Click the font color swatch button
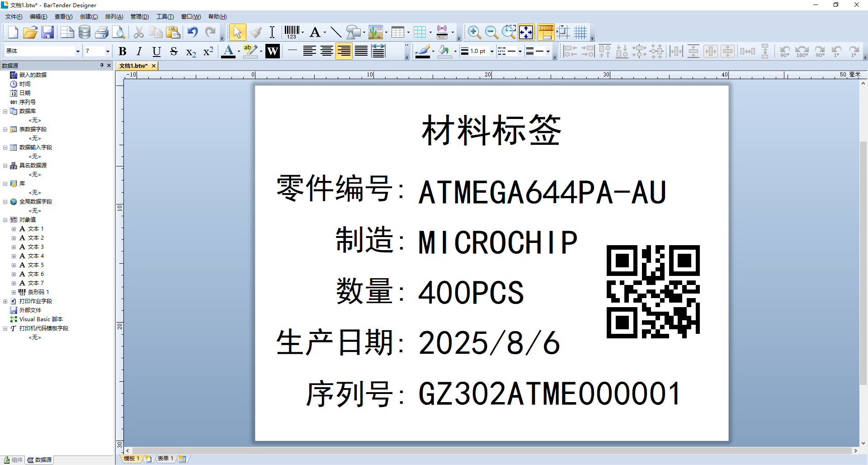This screenshot has width=868, height=465. (228, 51)
